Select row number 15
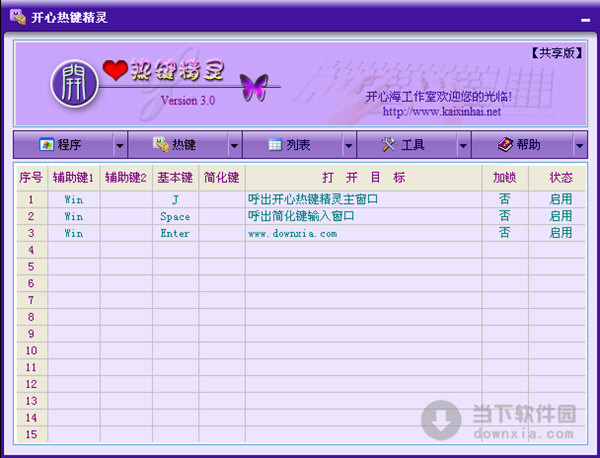The height and width of the screenshot is (458, 600). tap(31, 434)
